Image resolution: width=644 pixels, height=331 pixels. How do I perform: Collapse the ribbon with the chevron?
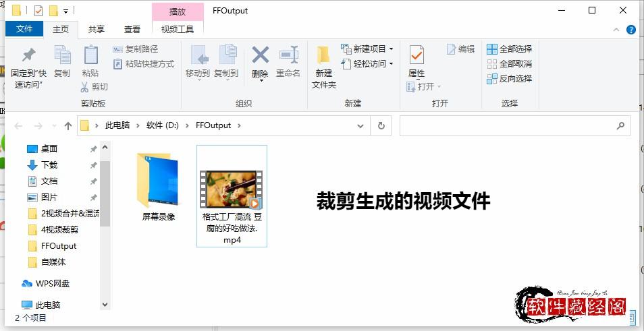point(616,30)
